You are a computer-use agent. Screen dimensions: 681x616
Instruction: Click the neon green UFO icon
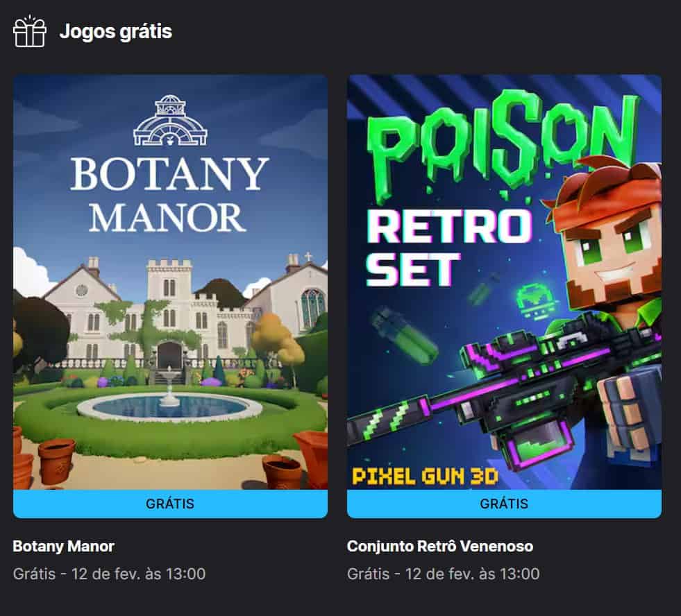point(535,301)
